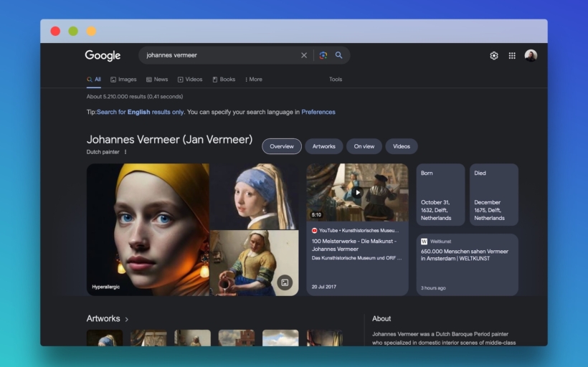
Task: Clear the search box text
Action: (303, 55)
